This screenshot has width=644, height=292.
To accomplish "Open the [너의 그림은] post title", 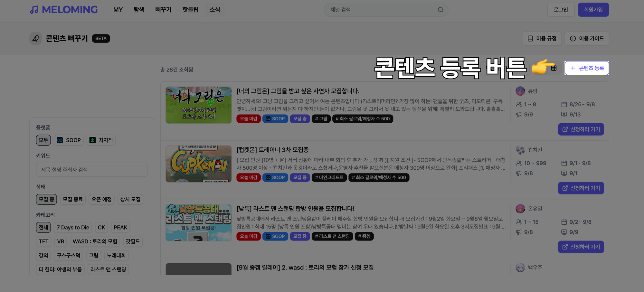I will point(298,91).
